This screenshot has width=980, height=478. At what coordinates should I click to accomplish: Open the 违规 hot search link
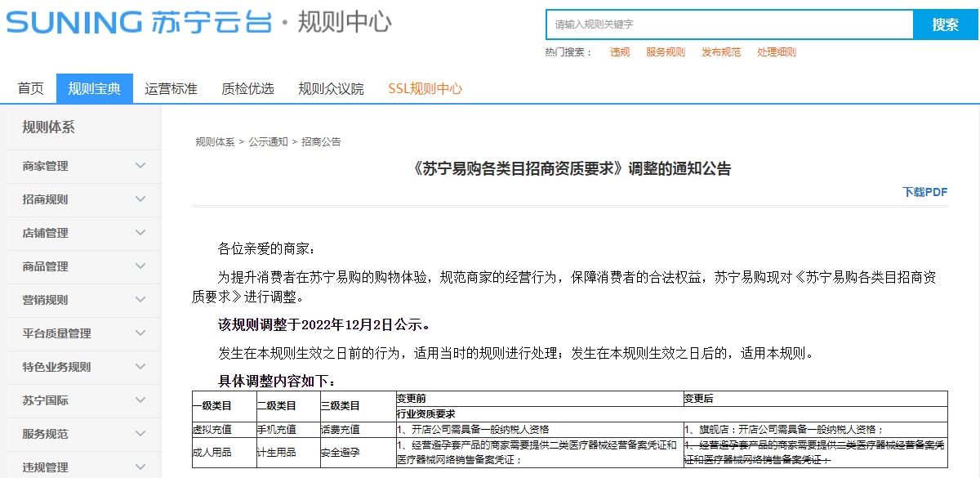point(620,52)
